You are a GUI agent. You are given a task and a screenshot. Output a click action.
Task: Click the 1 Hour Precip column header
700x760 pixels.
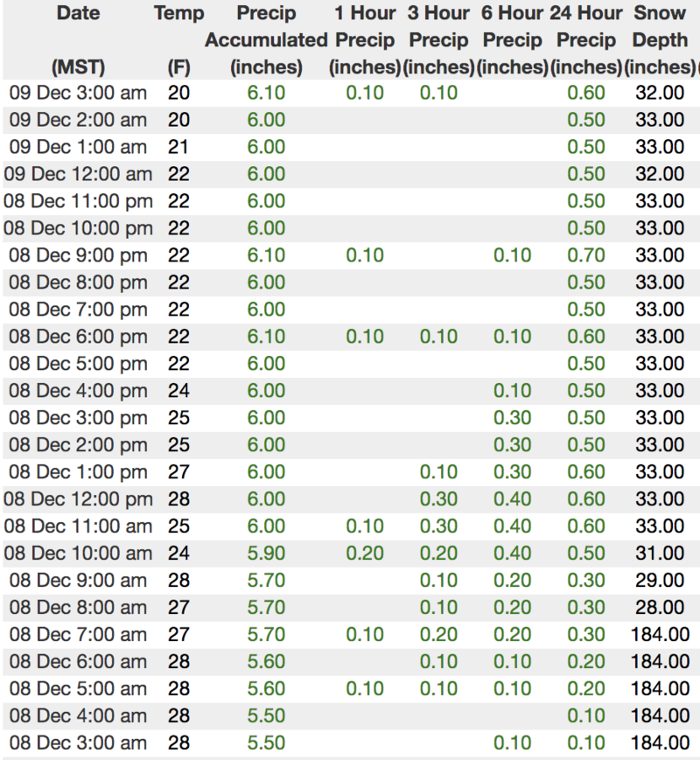coord(365,40)
